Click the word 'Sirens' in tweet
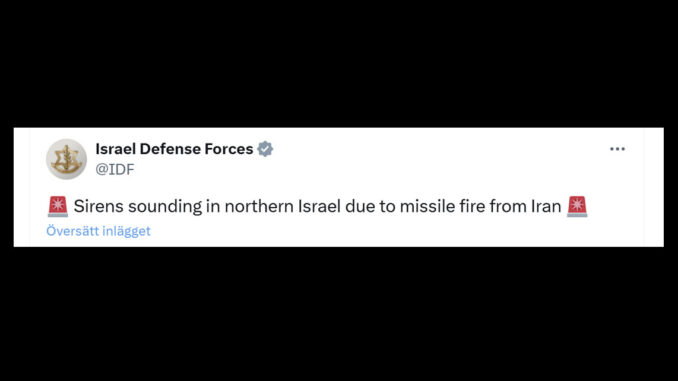Screen dimensions: 678x381 (99, 206)
